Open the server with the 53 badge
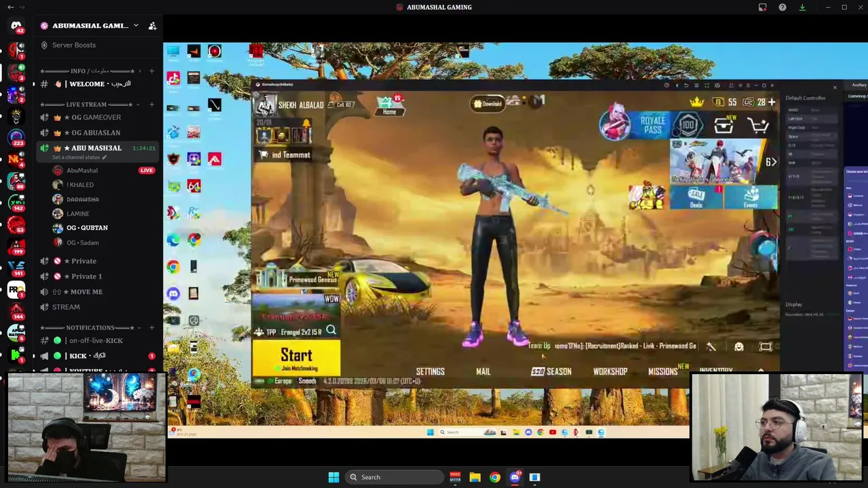 point(16,224)
